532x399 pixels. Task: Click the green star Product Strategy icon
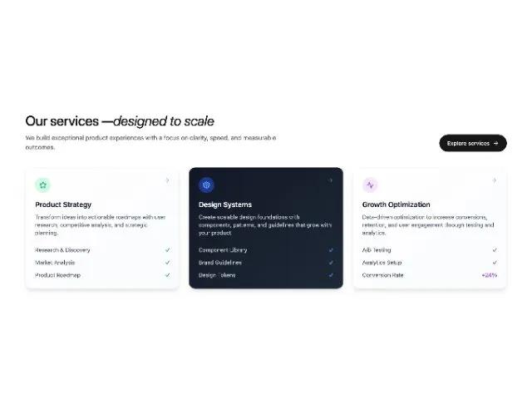[x=42, y=185]
